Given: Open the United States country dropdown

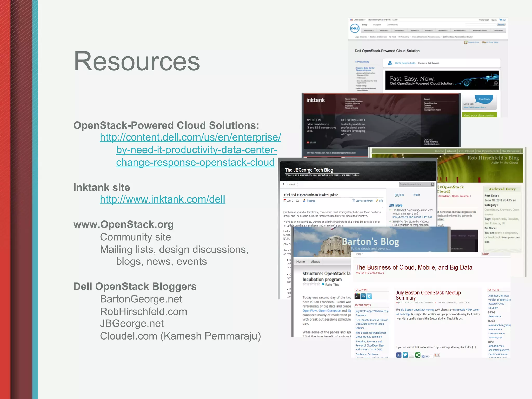Looking at the screenshot, I should [x=360, y=20].
